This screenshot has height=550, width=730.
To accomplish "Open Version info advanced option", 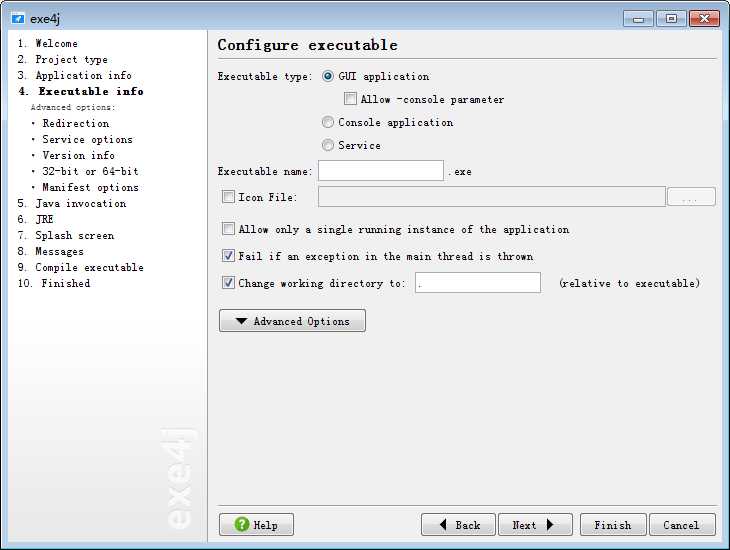I will [x=78, y=155].
